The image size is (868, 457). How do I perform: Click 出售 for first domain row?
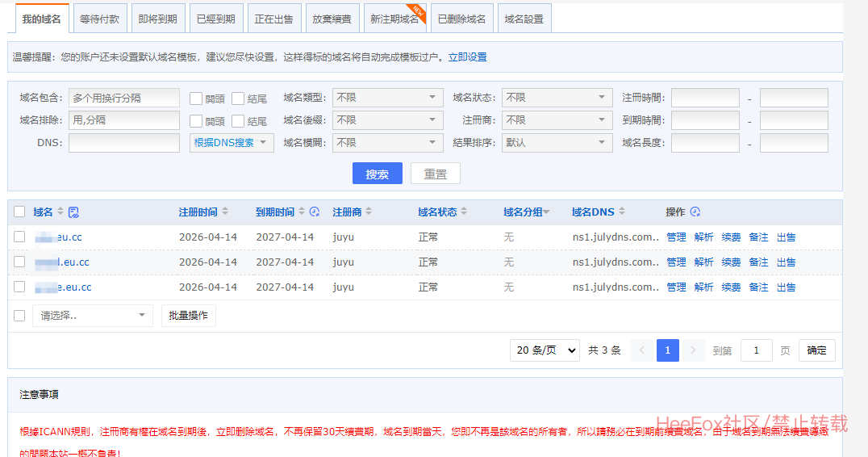786,237
